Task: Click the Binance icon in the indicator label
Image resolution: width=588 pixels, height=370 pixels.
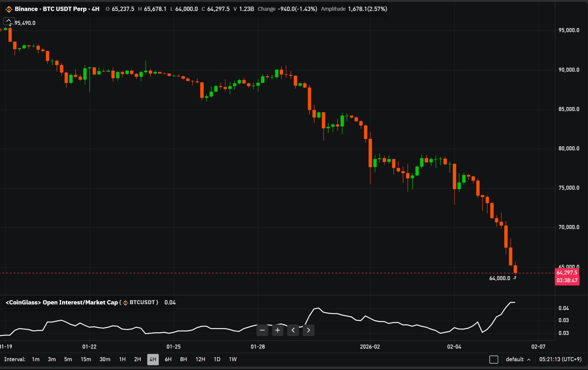Action: [125, 303]
